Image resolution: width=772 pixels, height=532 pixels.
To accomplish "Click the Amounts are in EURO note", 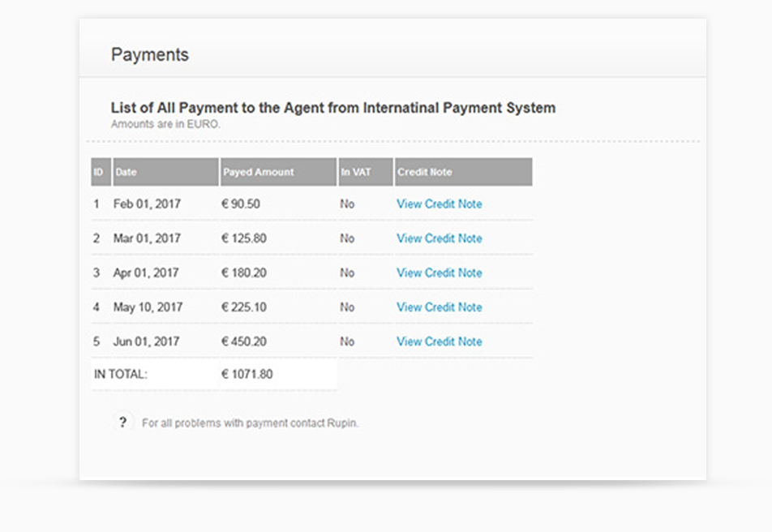I will tap(165, 124).
